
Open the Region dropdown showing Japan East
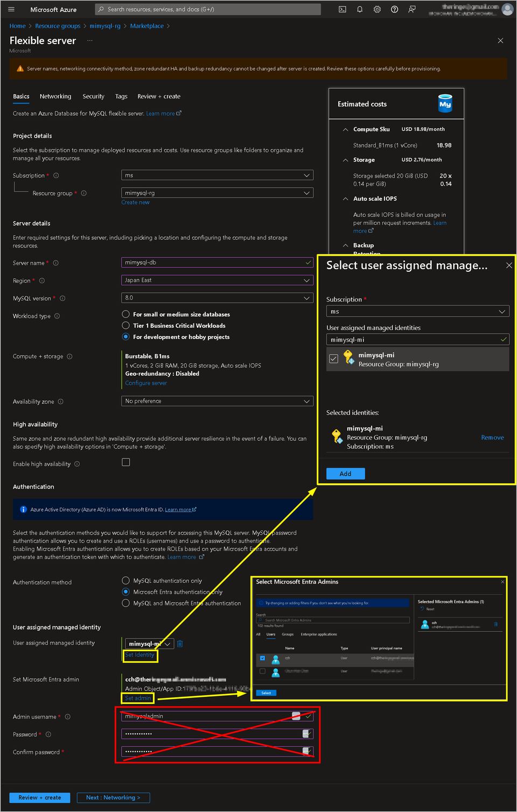tap(217, 280)
